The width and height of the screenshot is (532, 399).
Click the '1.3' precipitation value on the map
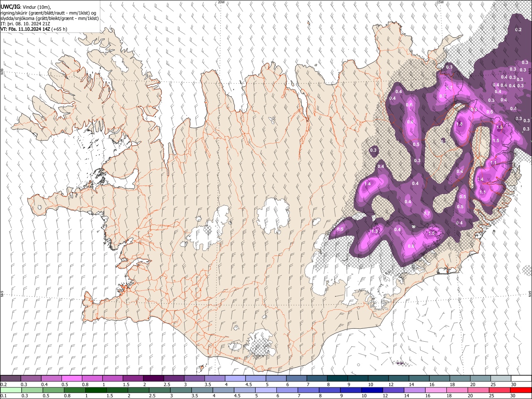(374, 232)
